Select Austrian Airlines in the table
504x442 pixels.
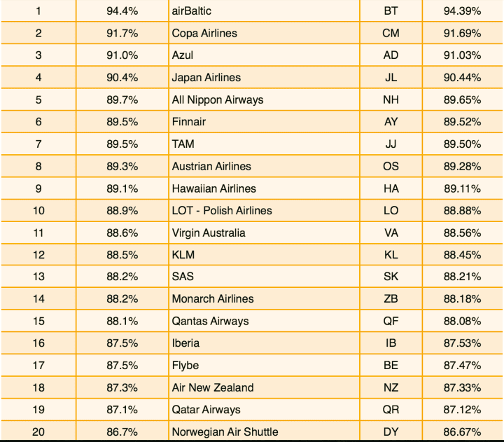(211, 166)
